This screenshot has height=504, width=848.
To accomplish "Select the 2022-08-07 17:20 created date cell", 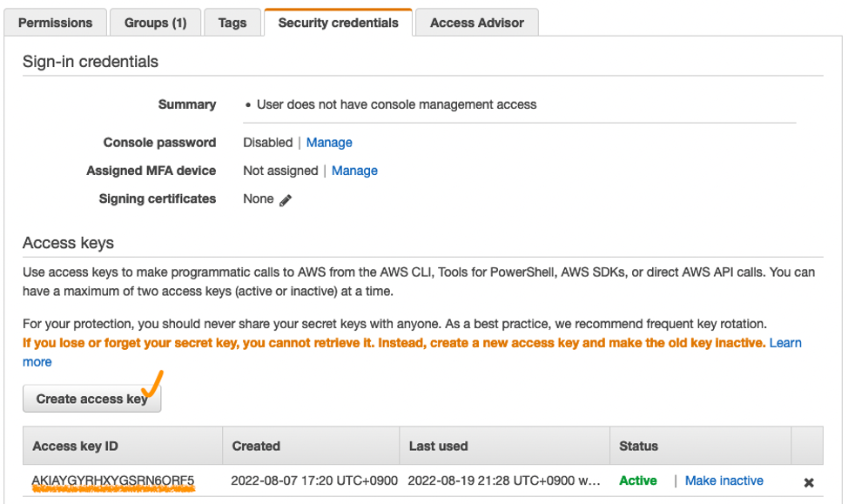I will 314,480.
